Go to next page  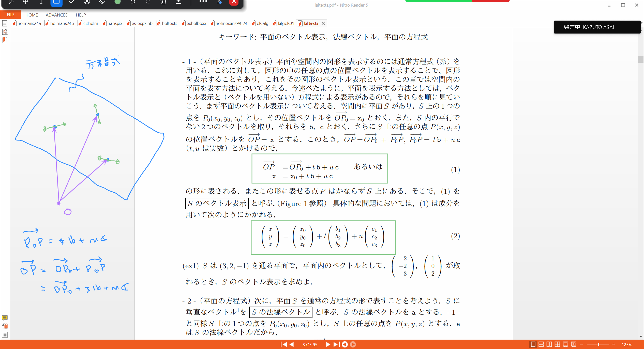click(328, 344)
